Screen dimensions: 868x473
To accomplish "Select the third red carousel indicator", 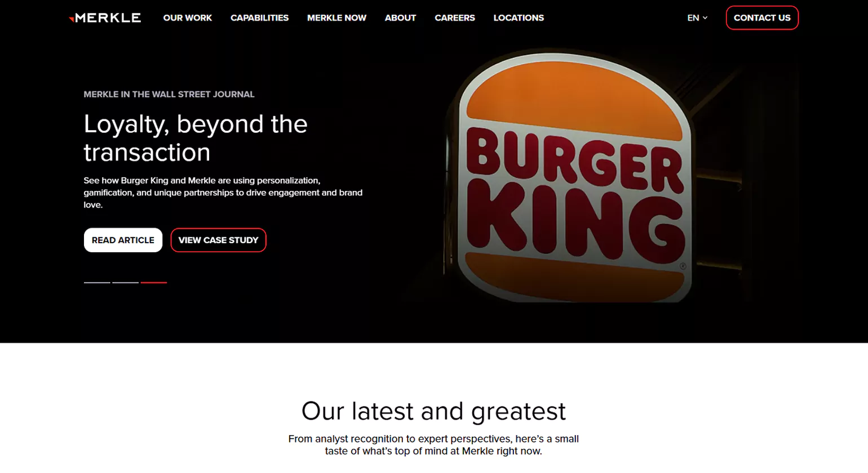I will click(x=154, y=282).
